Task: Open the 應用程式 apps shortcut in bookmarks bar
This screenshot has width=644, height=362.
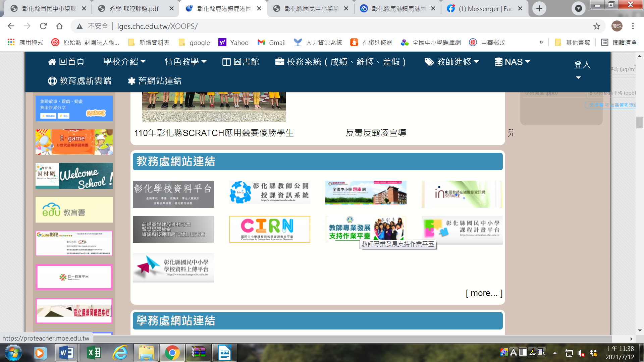Action: [x=25, y=43]
